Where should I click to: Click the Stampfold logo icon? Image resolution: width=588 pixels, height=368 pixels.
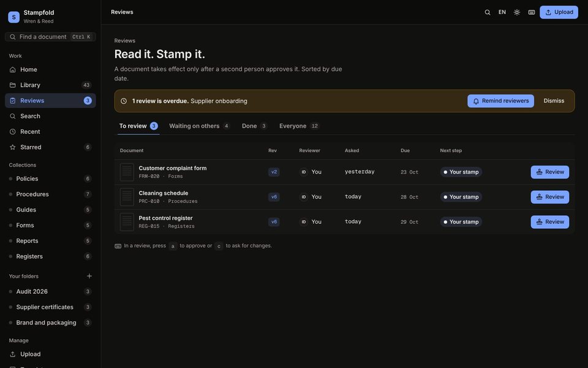(14, 17)
